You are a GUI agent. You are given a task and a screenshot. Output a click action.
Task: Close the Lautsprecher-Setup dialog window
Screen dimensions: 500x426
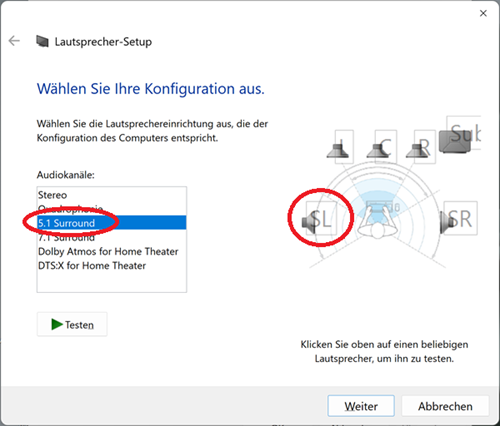tap(483, 13)
